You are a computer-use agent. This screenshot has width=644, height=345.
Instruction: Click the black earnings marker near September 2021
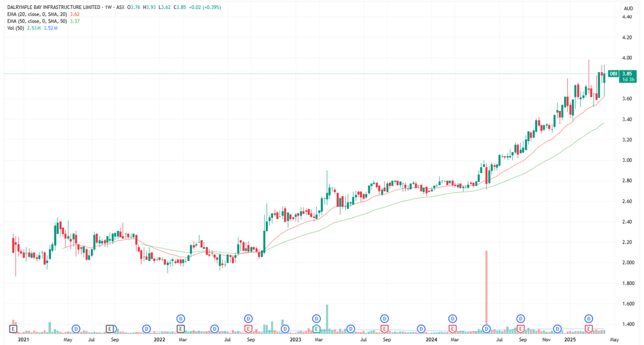tap(109, 328)
